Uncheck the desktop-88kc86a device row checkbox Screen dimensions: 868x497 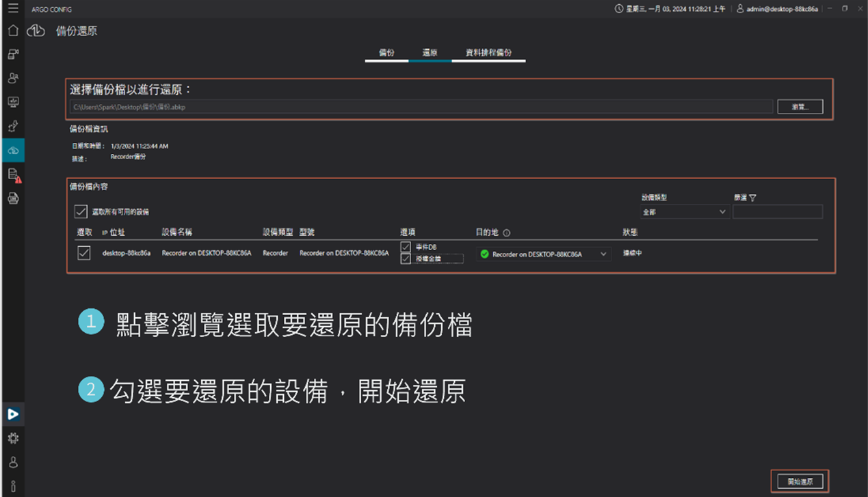click(x=84, y=253)
